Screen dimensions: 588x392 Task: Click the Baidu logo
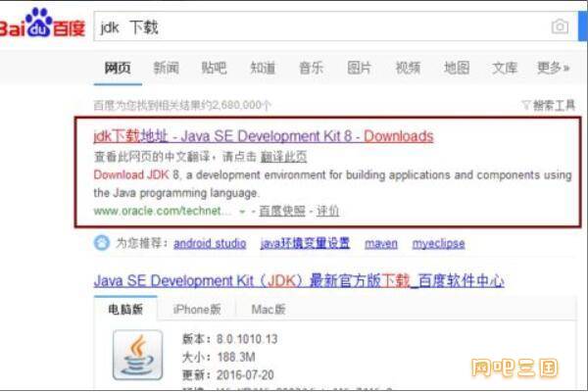pos(42,24)
